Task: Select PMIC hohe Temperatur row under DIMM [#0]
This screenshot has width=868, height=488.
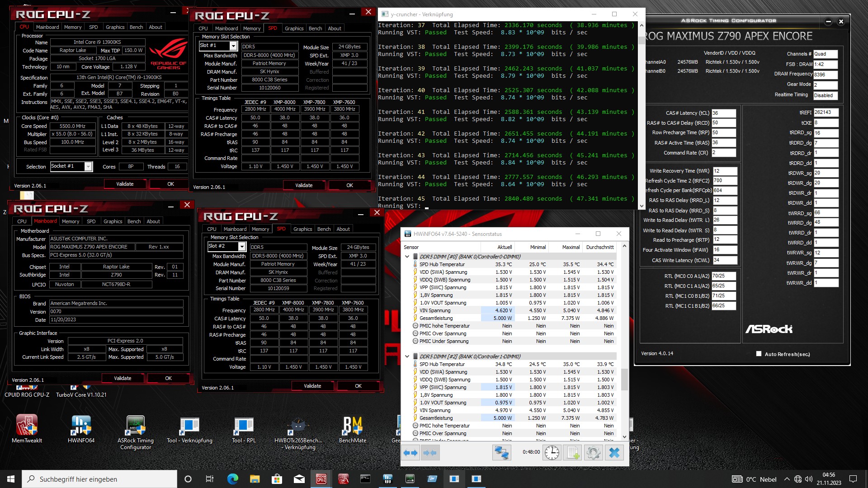Action: pos(511,326)
